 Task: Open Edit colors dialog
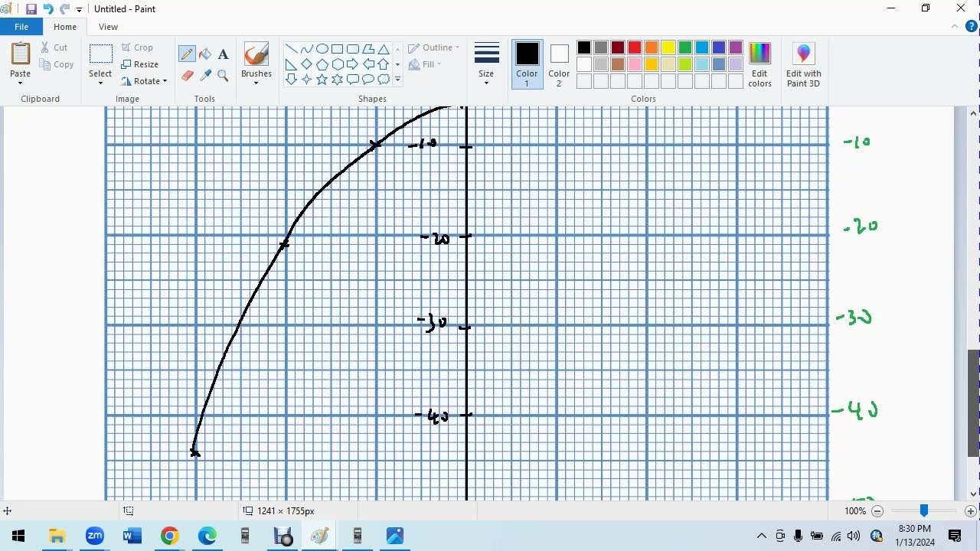759,64
